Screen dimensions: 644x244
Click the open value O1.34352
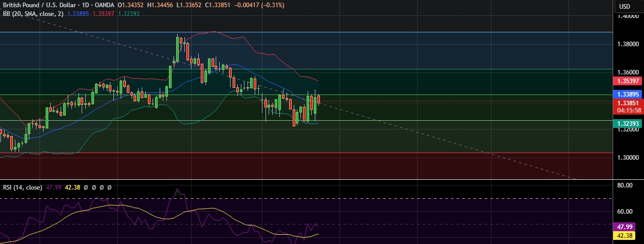tap(131, 5)
